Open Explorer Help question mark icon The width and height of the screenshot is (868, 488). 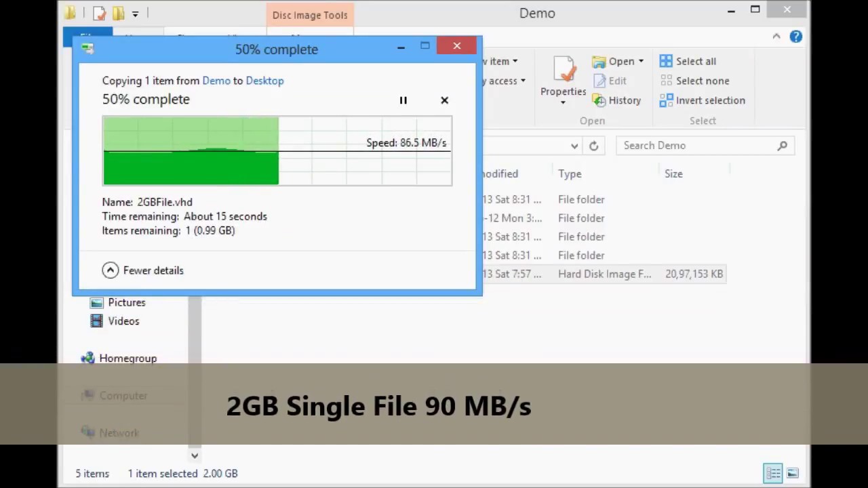click(x=796, y=37)
